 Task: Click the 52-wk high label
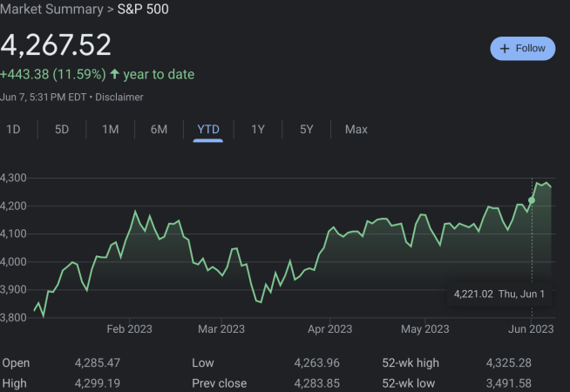411,363
